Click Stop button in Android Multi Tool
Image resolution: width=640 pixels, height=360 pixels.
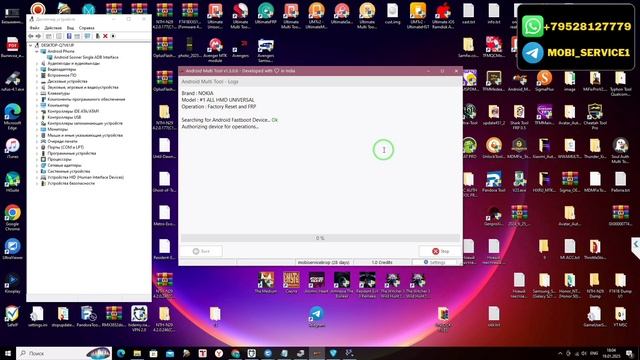(440, 251)
